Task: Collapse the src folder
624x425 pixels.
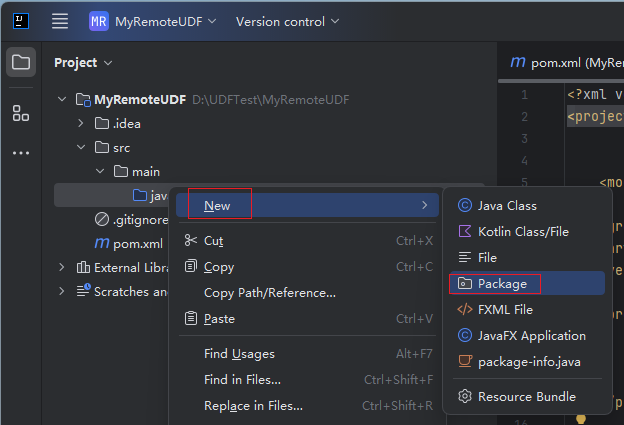Action: [81, 147]
